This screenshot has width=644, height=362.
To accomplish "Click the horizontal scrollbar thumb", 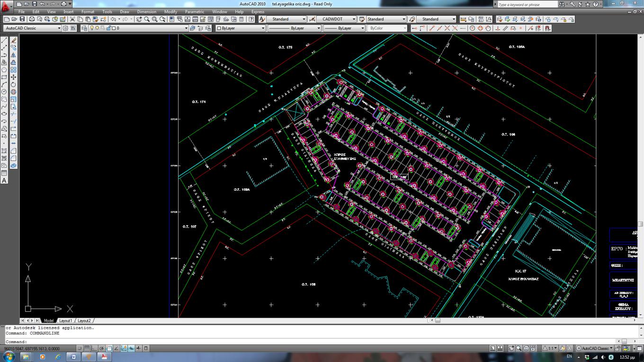I will 438,320.
